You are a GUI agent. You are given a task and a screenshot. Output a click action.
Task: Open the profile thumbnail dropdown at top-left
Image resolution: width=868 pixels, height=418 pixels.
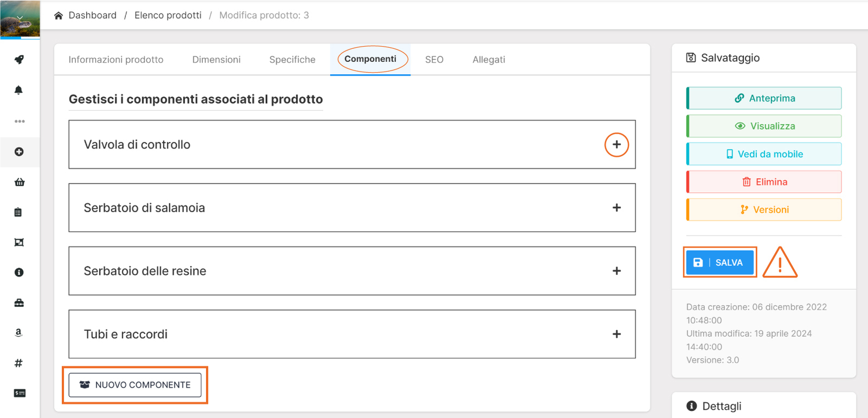[x=20, y=19]
